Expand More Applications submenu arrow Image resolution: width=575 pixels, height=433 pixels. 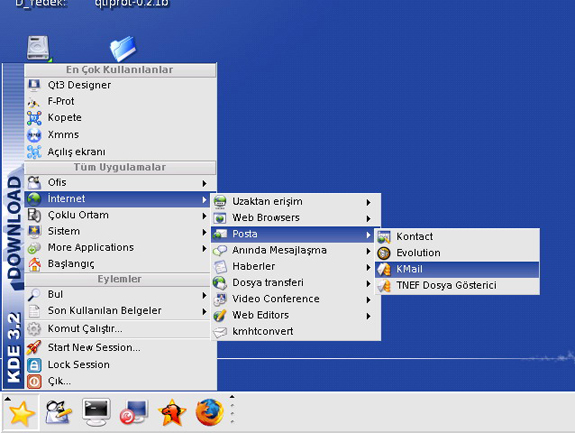click(x=204, y=248)
